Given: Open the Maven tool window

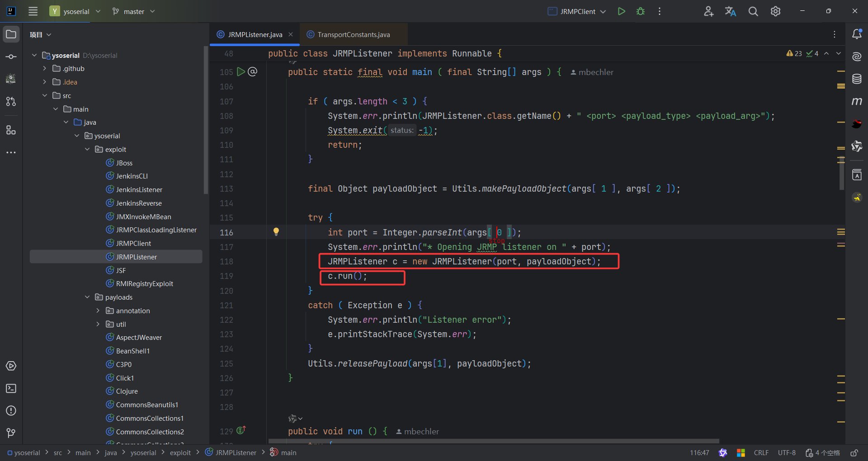Looking at the screenshot, I should pos(857,101).
